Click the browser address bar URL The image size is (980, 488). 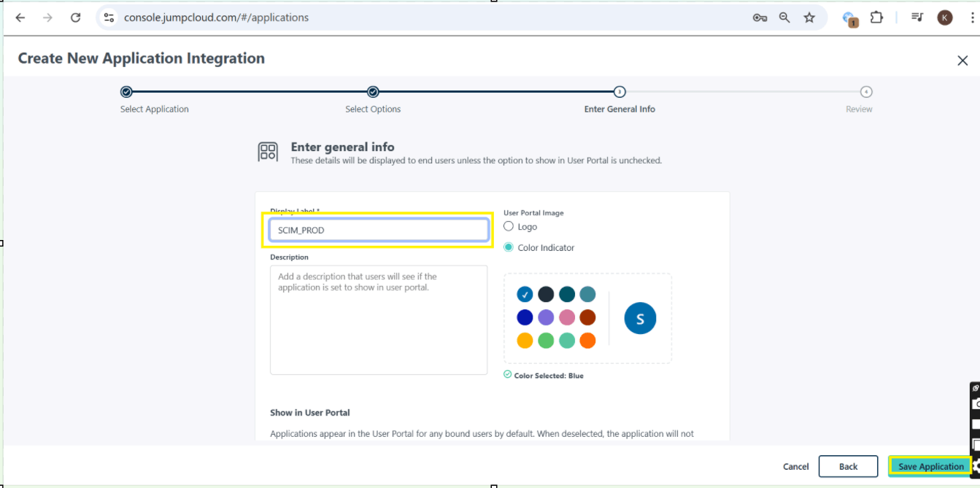click(x=216, y=18)
